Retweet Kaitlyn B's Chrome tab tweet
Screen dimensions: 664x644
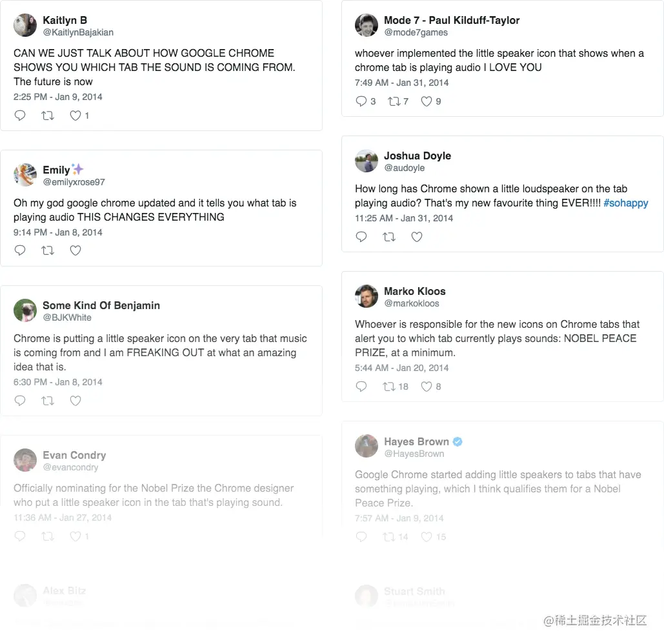(x=48, y=116)
